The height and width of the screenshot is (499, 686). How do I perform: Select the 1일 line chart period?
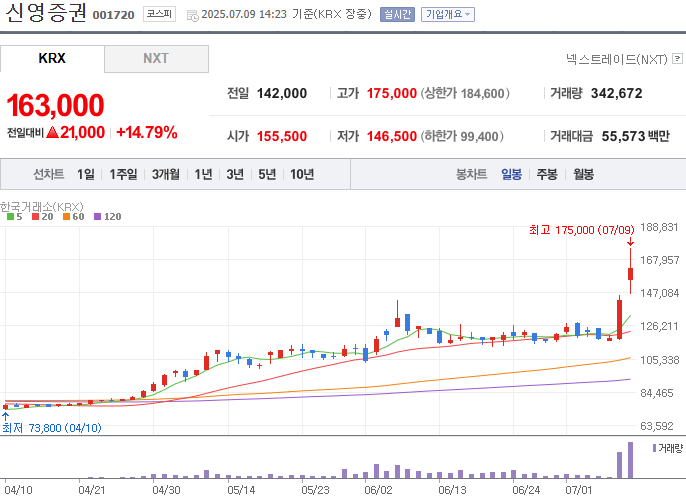(86, 174)
